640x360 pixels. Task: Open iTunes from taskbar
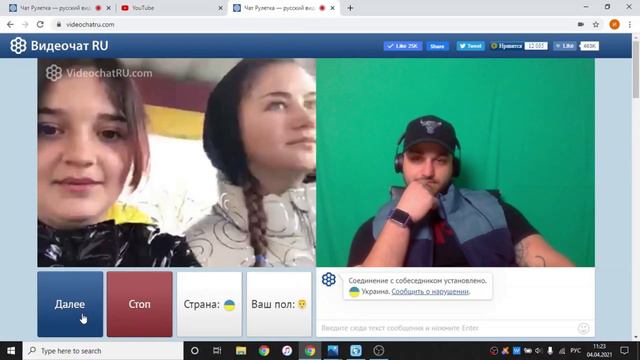coord(287,351)
